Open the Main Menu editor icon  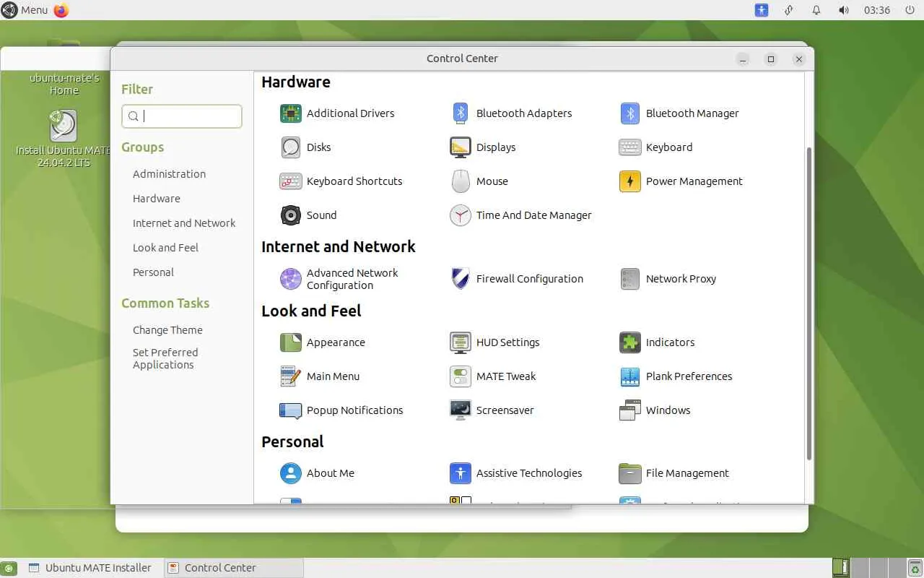290,376
